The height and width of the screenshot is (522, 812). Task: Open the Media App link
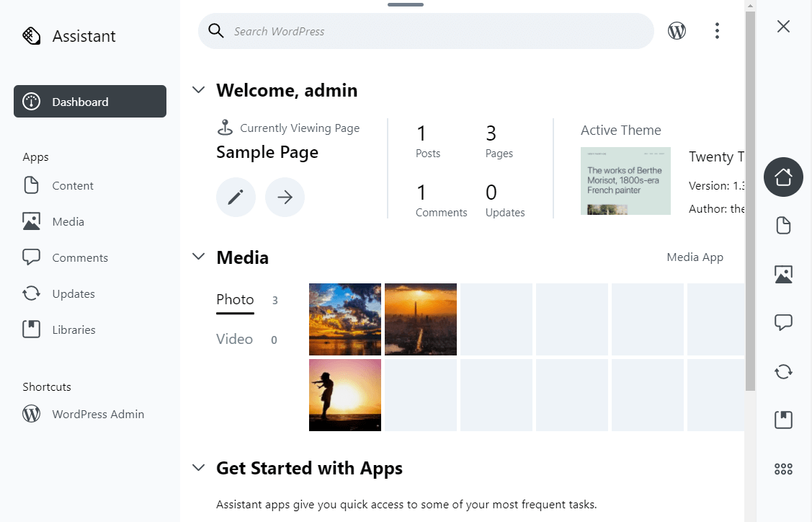coord(695,257)
